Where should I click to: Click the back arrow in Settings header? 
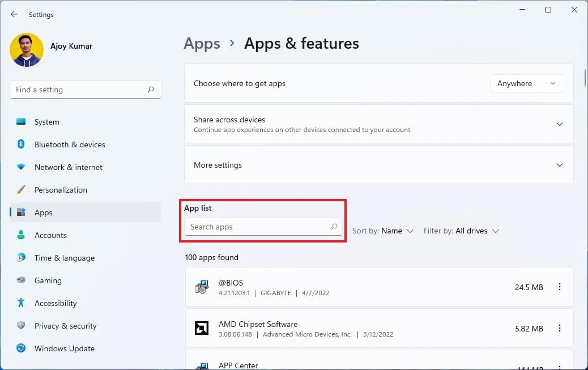pos(14,14)
